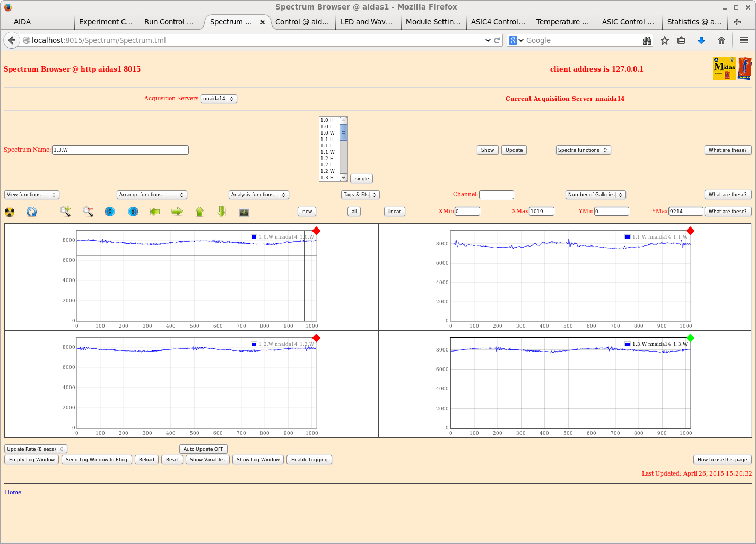Switch to the Statistics tab
The height and width of the screenshot is (544, 756).
pos(694,22)
